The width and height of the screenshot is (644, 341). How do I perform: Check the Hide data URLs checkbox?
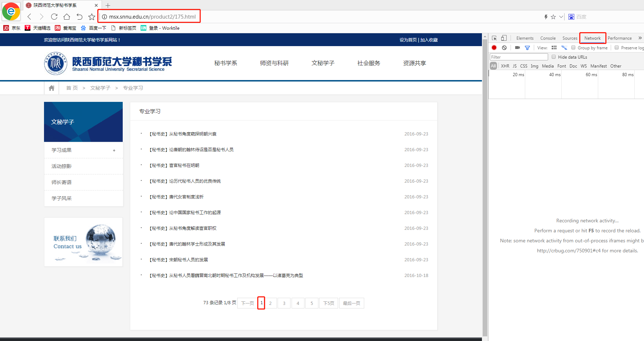click(x=554, y=57)
